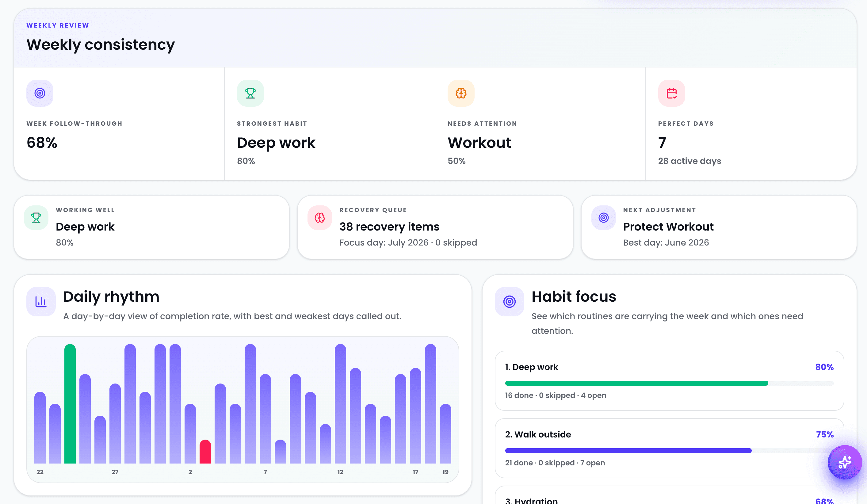Viewport: 867px width, 504px height.
Task: Open the 1. Deep work habit row
Action: point(669,380)
